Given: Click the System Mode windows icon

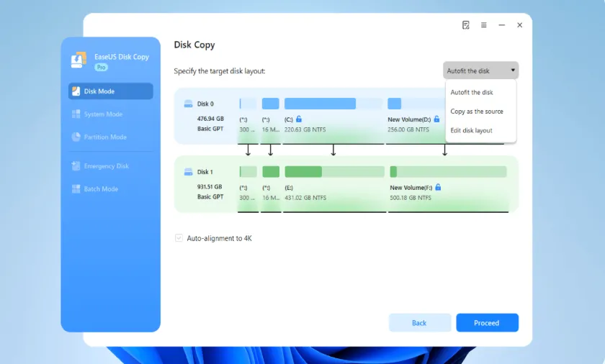Looking at the screenshot, I should click(x=76, y=114).
